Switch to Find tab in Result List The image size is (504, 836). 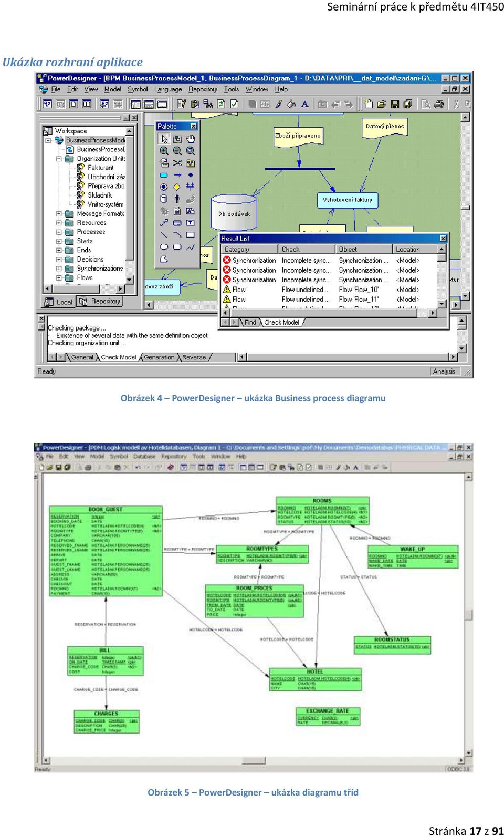click(x=250, y=323)
